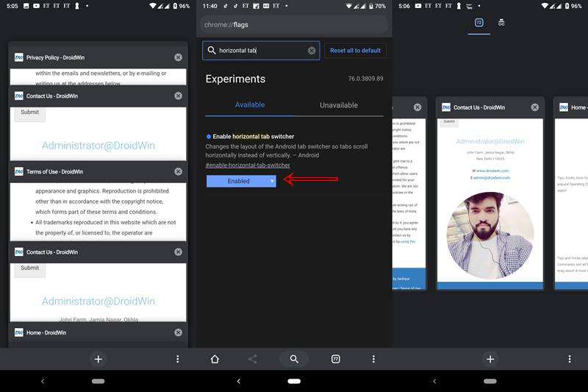This screenshot has height=392, width=588.
Task: Click the horizontal tab search field
Action: tap(262, 50)
